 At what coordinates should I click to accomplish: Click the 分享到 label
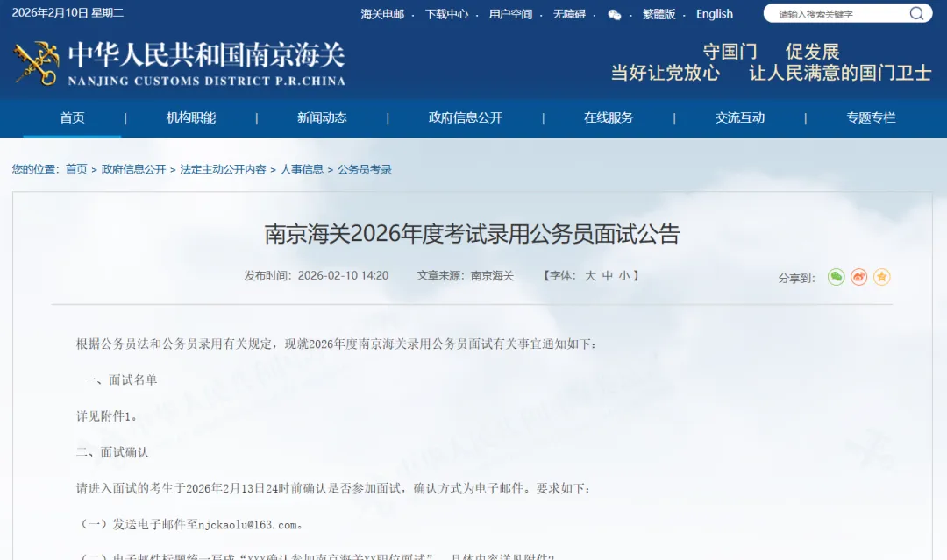click(x=796, y=278)
